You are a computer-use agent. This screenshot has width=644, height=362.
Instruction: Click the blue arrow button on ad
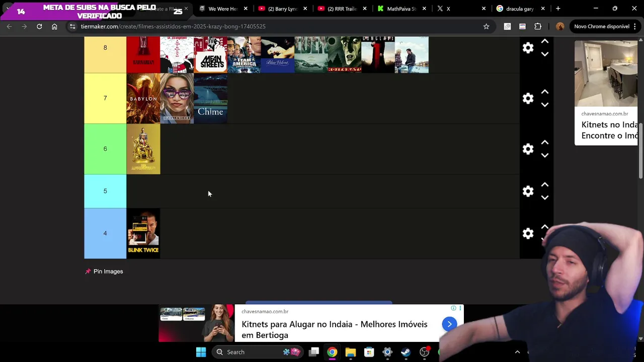click(449, 324)
